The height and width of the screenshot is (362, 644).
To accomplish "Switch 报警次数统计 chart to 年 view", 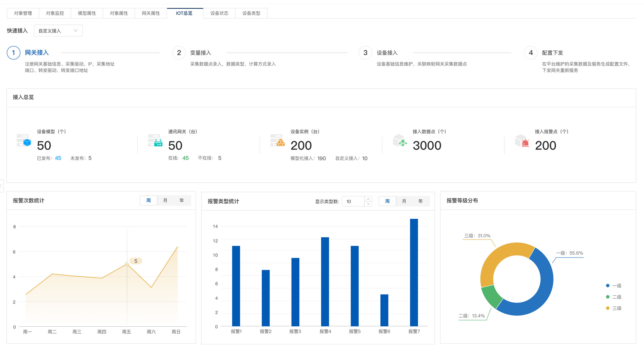I will (x=182, y=201).
